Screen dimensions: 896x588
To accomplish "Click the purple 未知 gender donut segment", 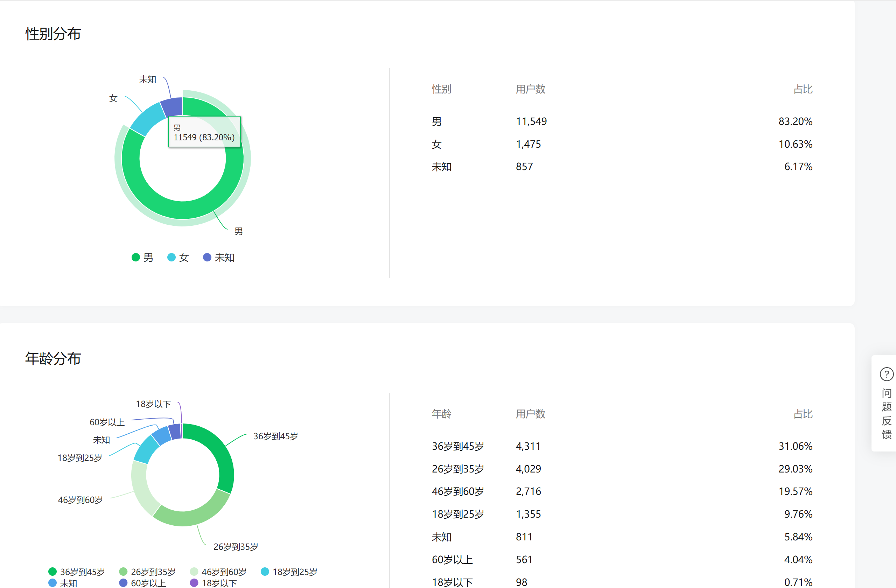I will click(173, 107).
